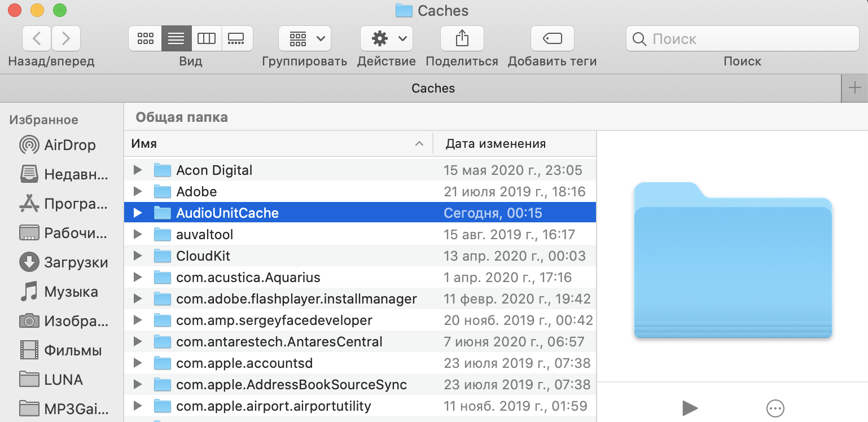Click the share icon in toolbar
Image resolution: width=868 pixels, height=422 pixels.
462,38
